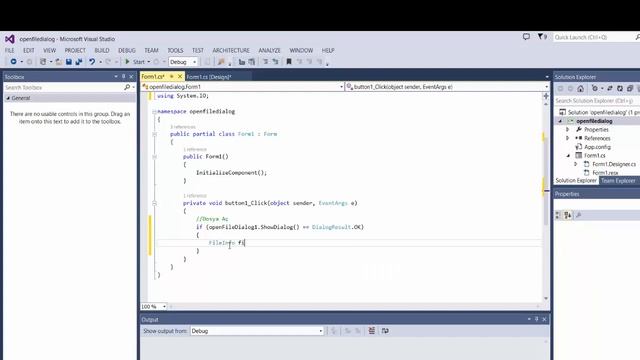Click the Solution Explorer Collapse All icon
The height and width of the screenshot is (360, 640).
630,89
